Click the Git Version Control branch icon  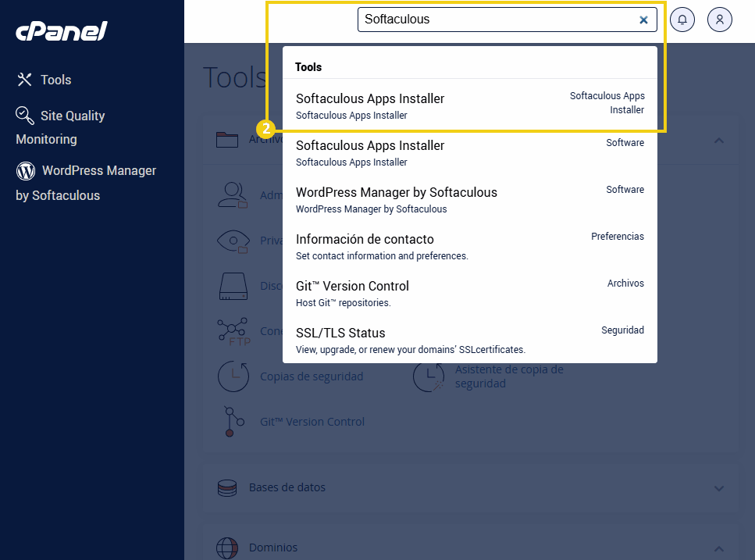click(234, 421)
